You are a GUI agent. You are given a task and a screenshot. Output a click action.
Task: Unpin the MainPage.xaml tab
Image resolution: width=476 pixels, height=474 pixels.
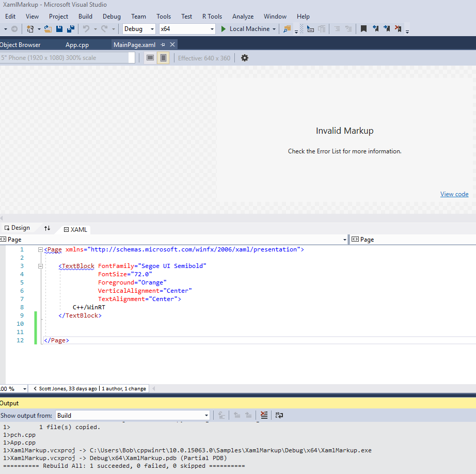pyautogui.click(x=164, y=44)
